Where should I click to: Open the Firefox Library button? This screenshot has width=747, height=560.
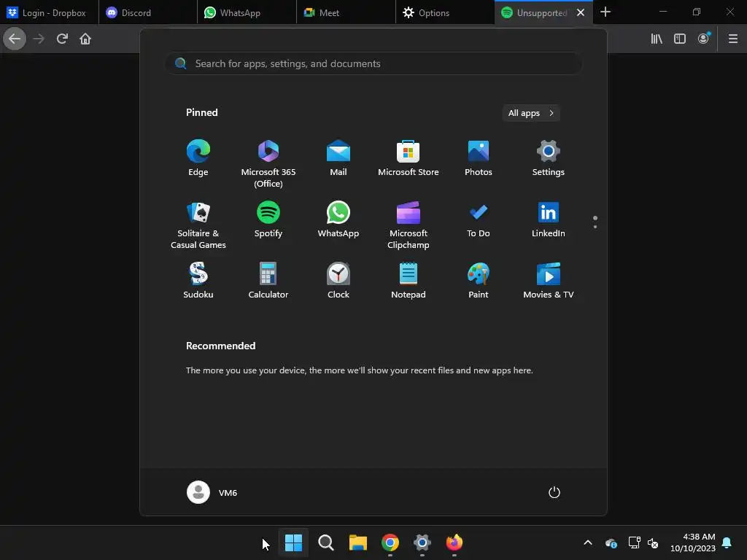(x=657, y=39)
